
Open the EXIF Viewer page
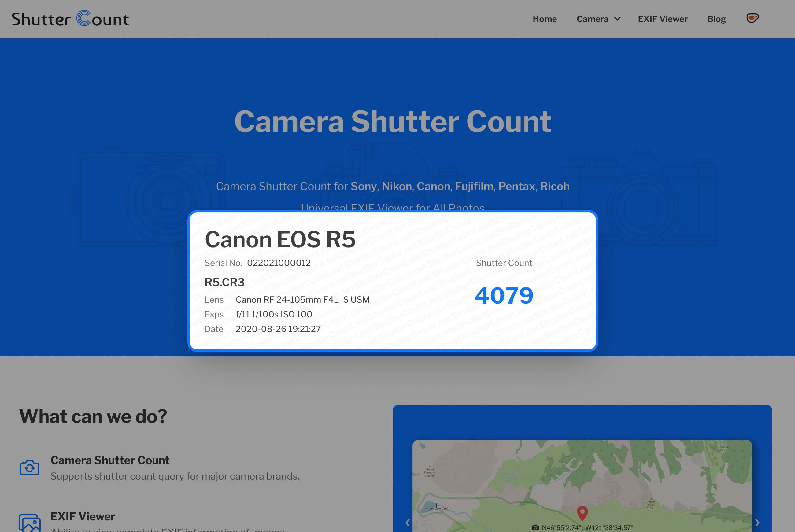662,19
